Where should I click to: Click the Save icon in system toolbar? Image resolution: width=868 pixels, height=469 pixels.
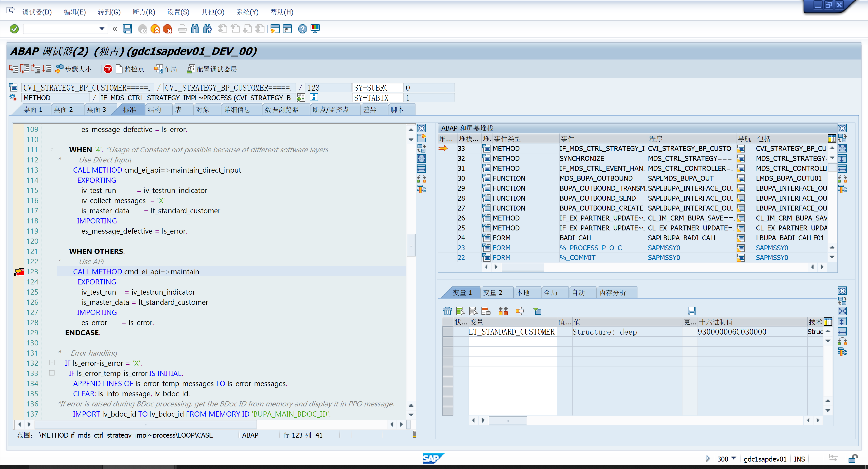(127, 29)
